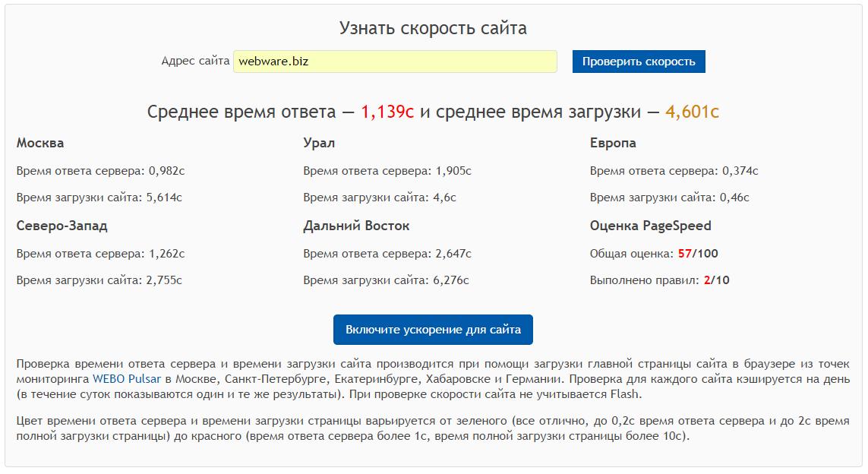Click the overall PageSpeed score 57/100
The height and width of the screenshot is (474, 868).
(698, 253)
